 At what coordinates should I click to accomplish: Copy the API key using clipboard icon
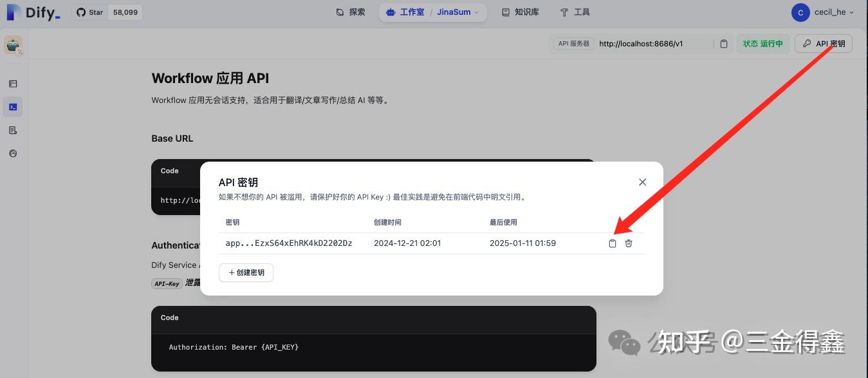pos(612,243)
